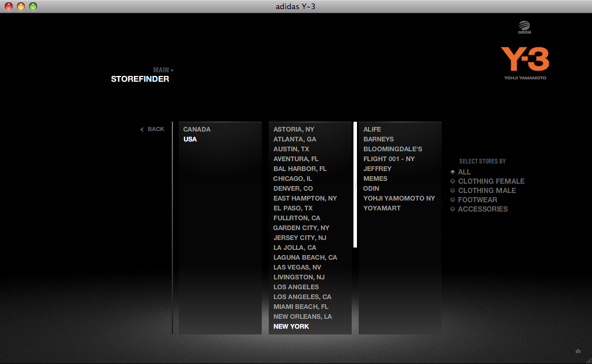This screenshot has height=364, width=592.
Task: Choose USA in the country list
Action: (190, 139)
